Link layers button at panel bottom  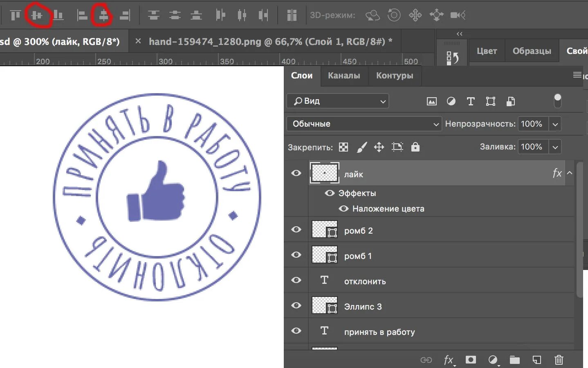point(426,360)
